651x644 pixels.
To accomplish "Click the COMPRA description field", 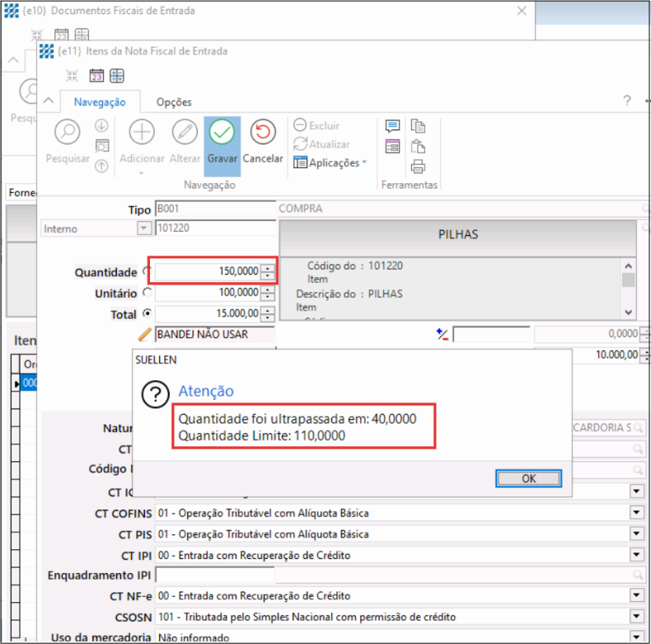I will (459, 208).
